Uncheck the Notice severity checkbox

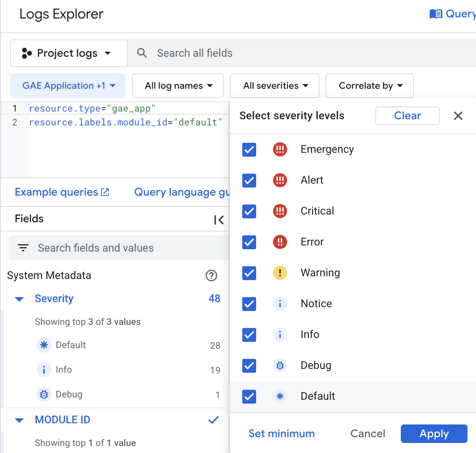[x=249, y=304]
